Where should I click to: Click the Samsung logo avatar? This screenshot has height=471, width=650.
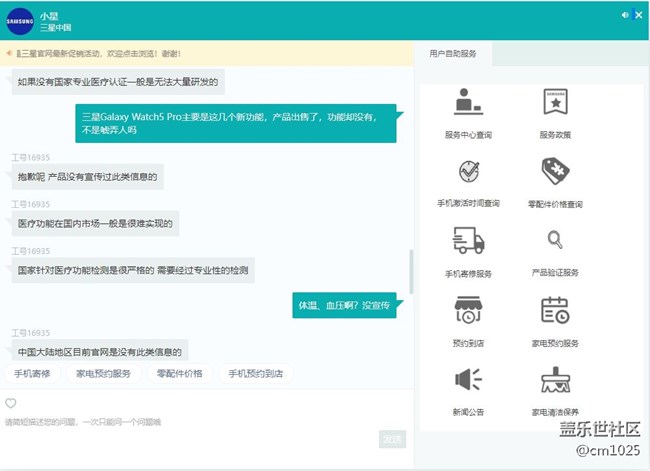(20, 21)
